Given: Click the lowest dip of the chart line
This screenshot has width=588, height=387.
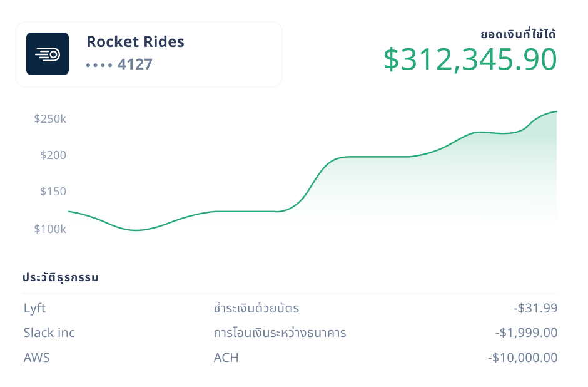Looking at the screenshot, I should (x=136, y=230).
